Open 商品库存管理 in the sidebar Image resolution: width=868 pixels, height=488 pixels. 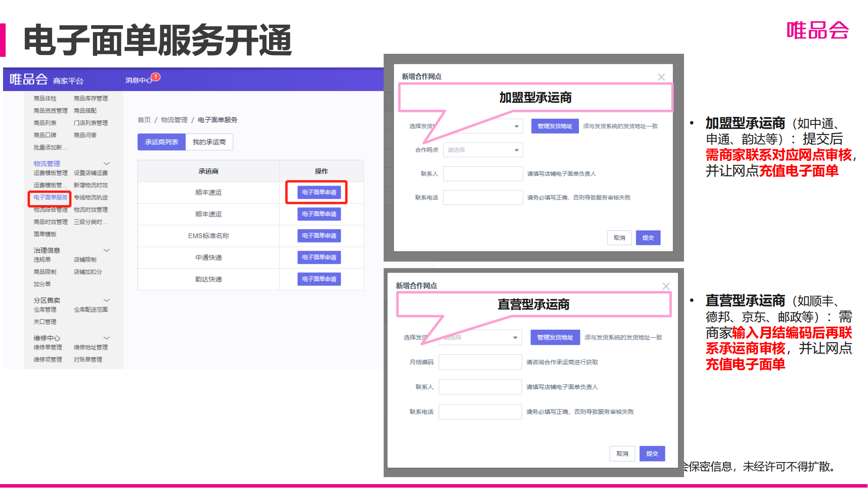[x=91, y=98]
